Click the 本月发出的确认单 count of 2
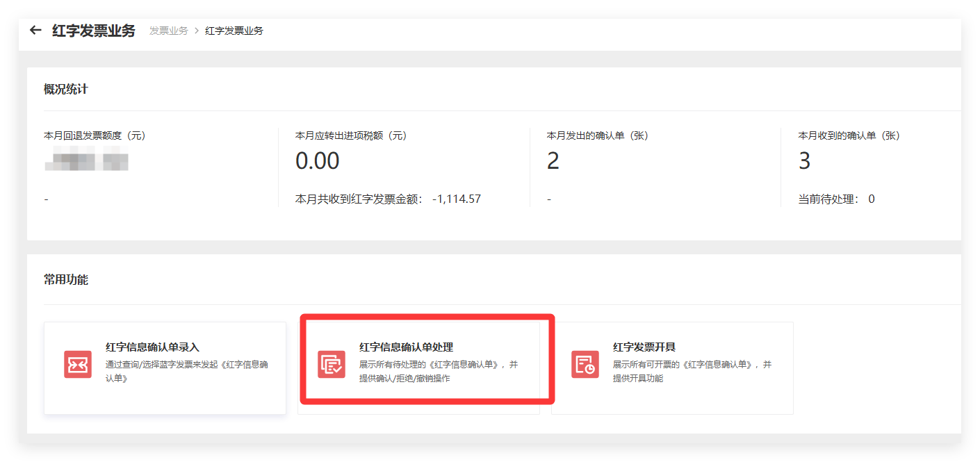 pyautogui.click(x=553, y=161)
